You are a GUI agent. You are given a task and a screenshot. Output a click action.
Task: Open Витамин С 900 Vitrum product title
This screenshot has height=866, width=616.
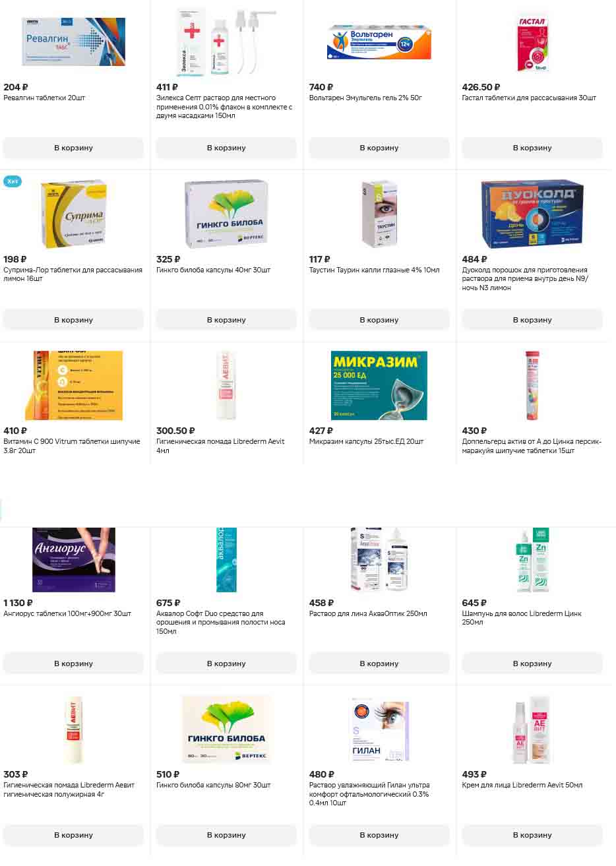point(72,446)
